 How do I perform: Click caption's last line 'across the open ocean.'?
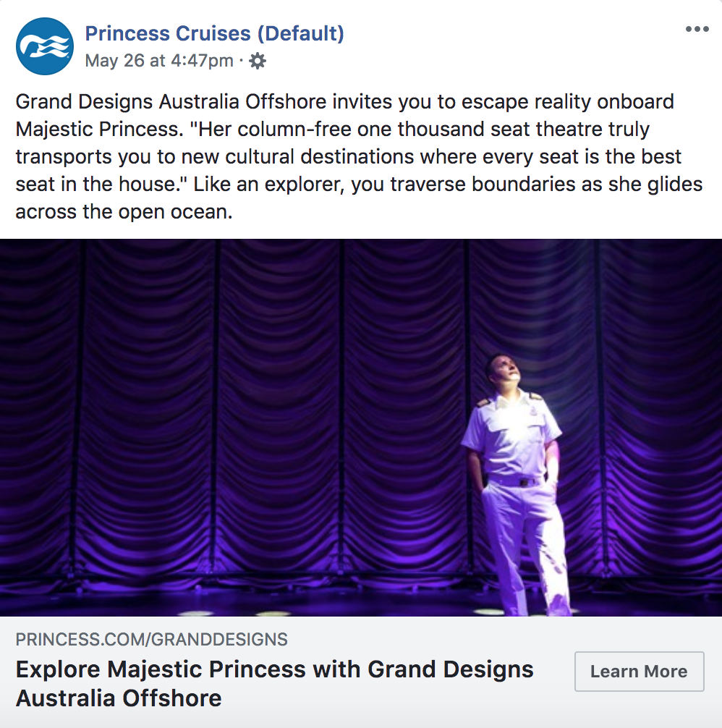pos(124,212)
